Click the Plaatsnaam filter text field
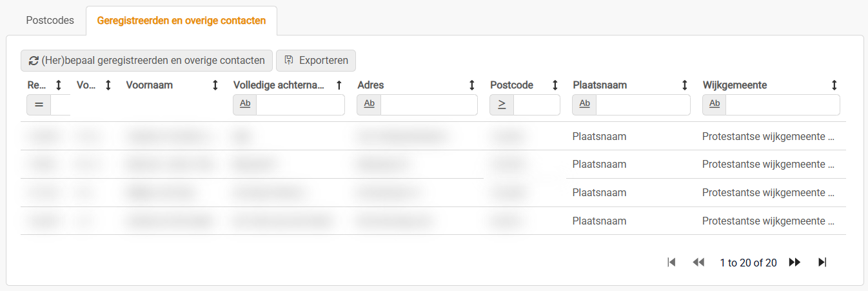This screenshot has width=868, height=291. 642,105
